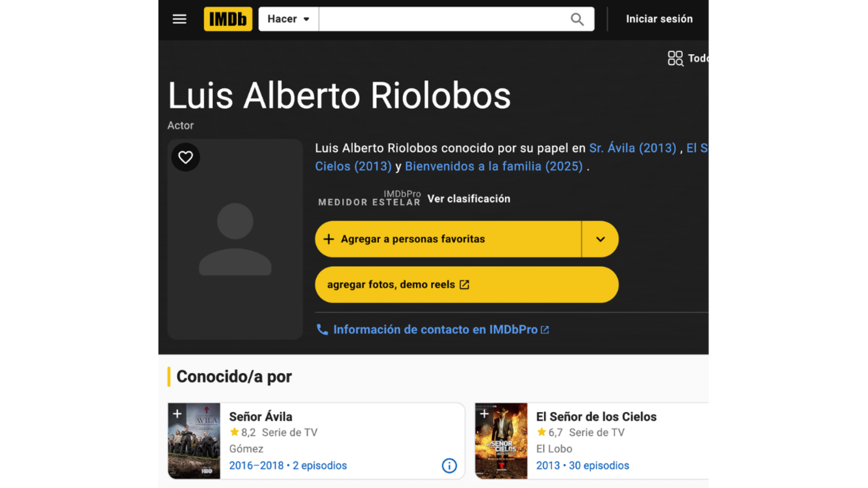
Task: Click the search input field
Action: point(441,19)
